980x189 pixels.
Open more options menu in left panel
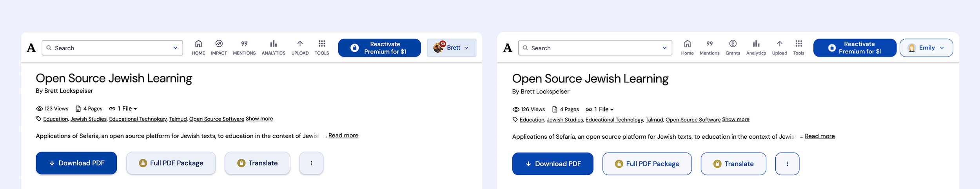[x=311, y=163]
